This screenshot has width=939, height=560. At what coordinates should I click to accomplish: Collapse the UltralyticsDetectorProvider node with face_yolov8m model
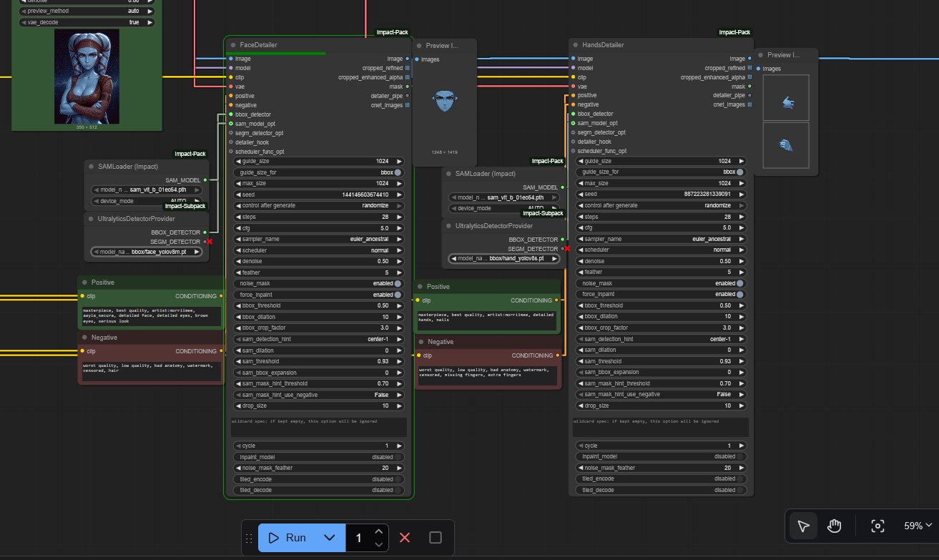91,219
